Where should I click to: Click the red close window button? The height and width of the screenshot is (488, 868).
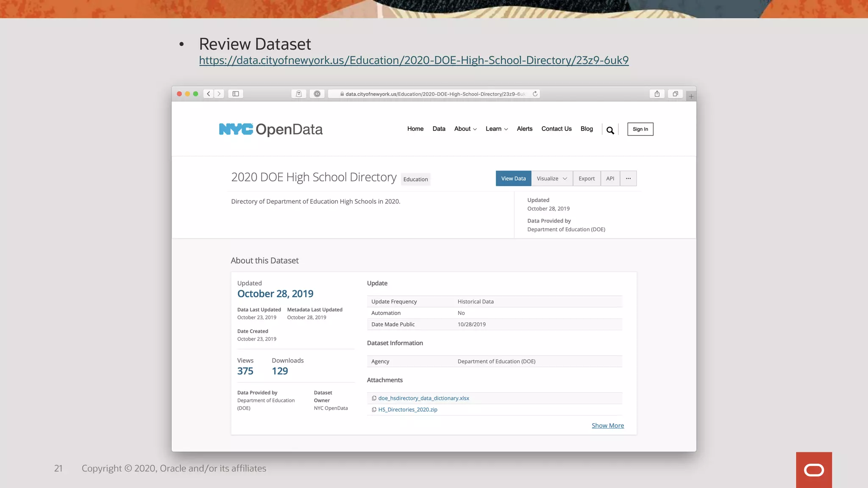(x=179, y=94)
